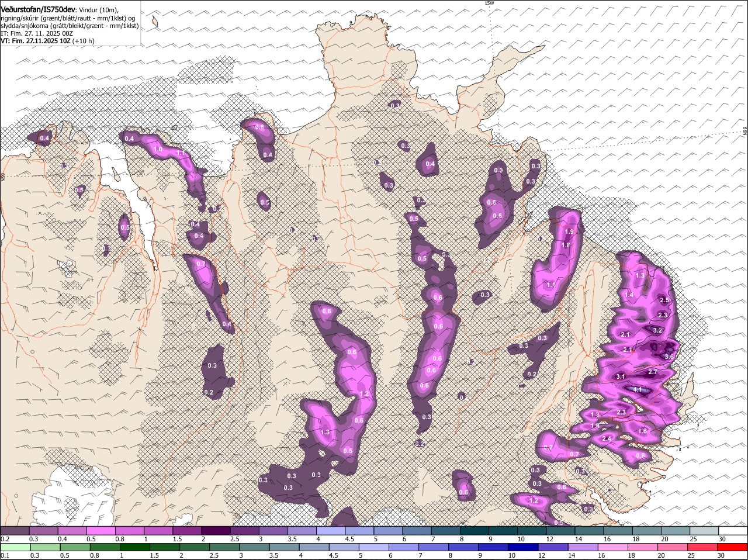Click the 2.5 value in the eastern snow band

[664, 300]
